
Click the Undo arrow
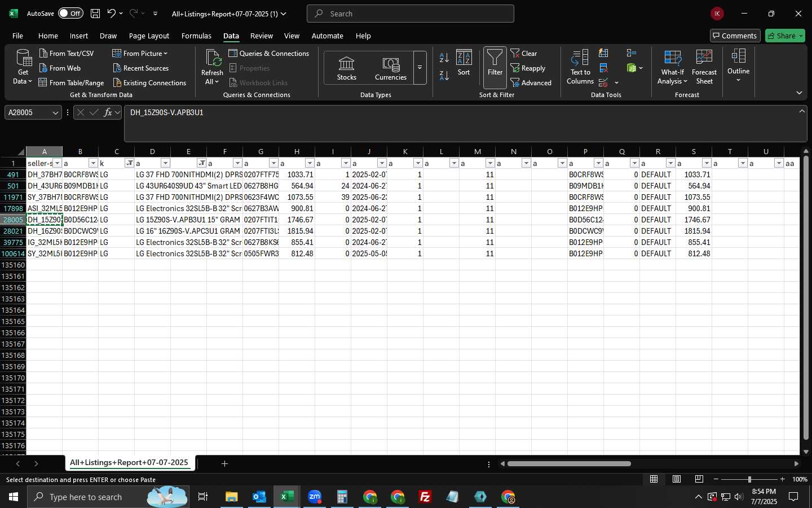click(112, 14)
